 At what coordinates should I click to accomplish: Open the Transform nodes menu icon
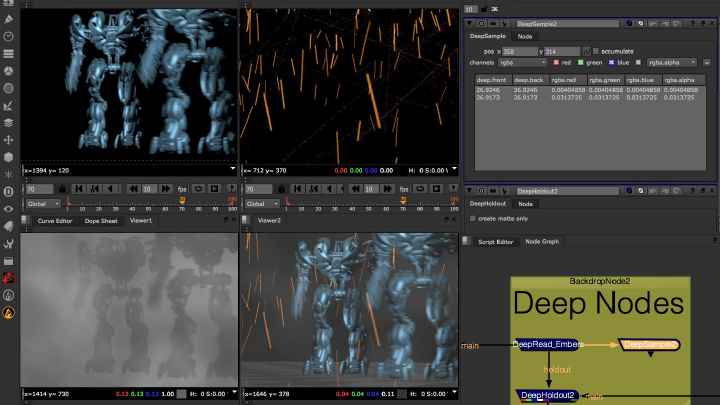point(8,139)
